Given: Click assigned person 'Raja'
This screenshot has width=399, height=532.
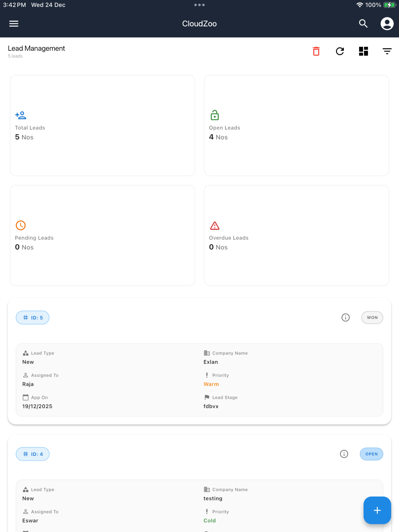Looking at the screenshot, I should (28, 384).
